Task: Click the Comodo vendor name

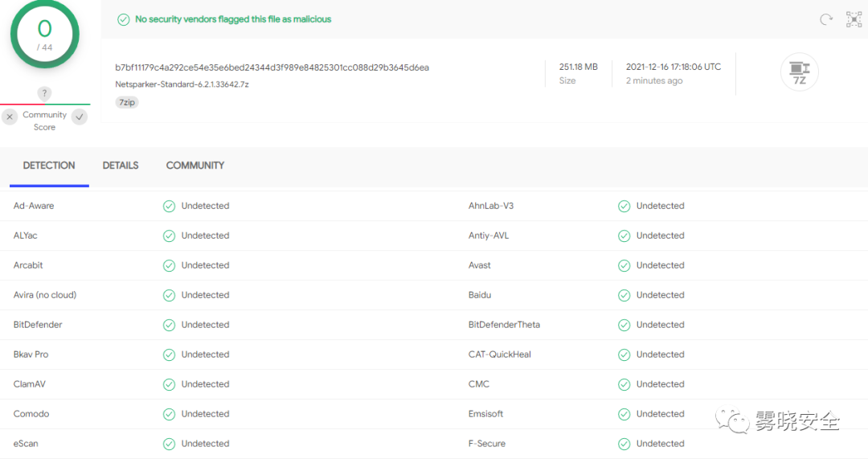Action: click(31, 414)
